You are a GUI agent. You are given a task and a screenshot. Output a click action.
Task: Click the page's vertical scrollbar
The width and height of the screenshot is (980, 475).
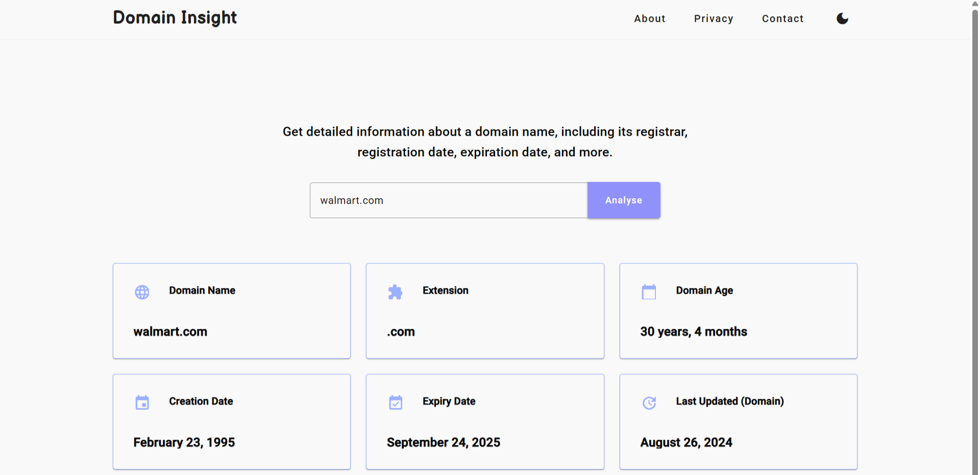point(975,242)
